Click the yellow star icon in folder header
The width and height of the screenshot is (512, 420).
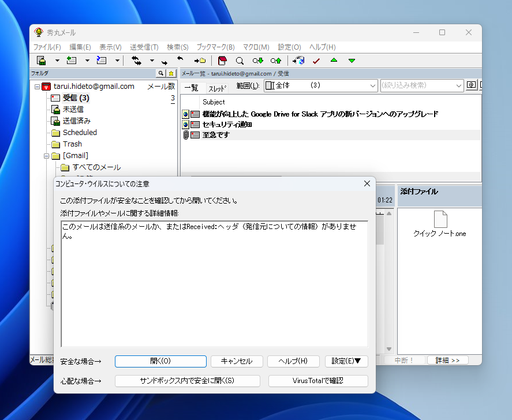click(x=171, y=73)
